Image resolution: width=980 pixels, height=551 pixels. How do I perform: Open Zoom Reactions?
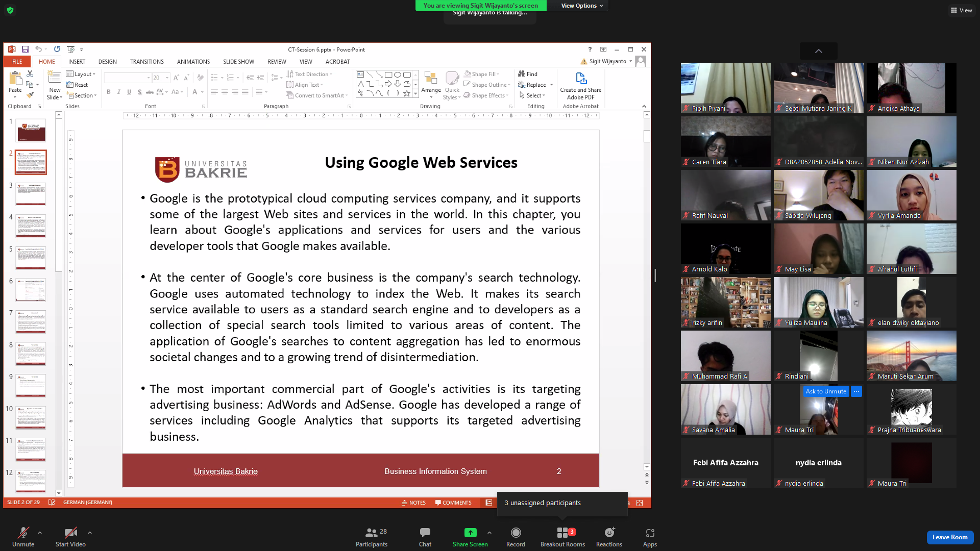pos(609,537)
